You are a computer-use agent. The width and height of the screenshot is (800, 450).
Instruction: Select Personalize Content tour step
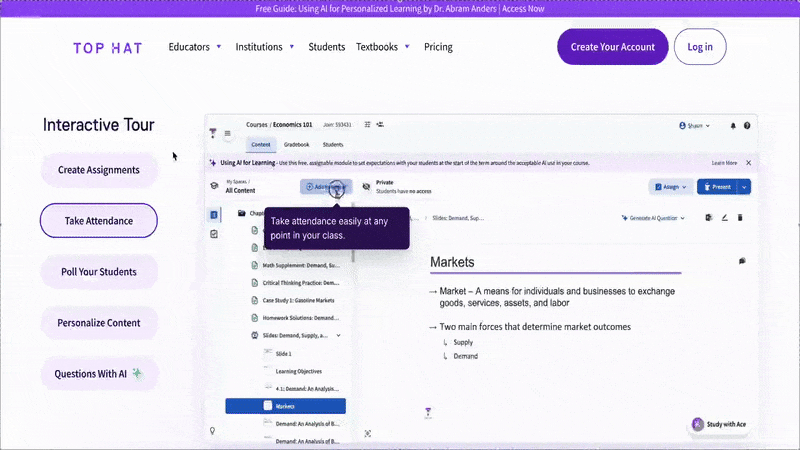[x=98, y=323]
